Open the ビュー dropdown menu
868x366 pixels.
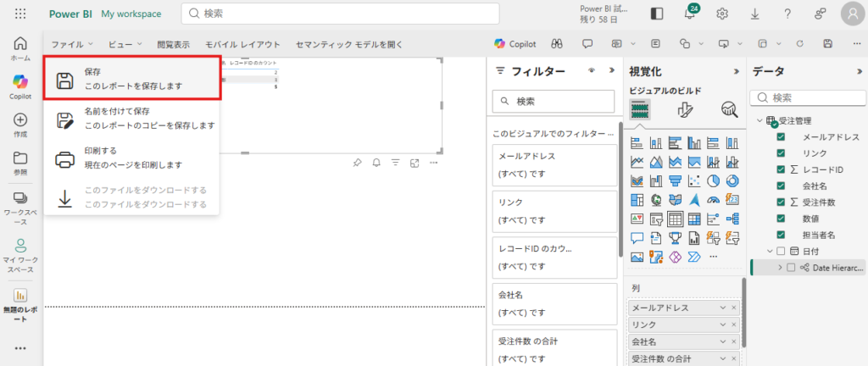[125, 44]
